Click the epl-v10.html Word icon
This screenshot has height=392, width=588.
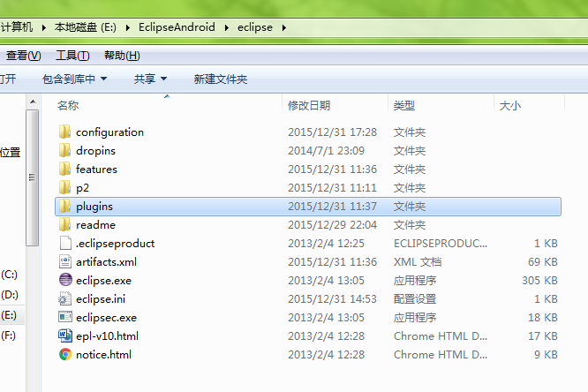point(65,335)
